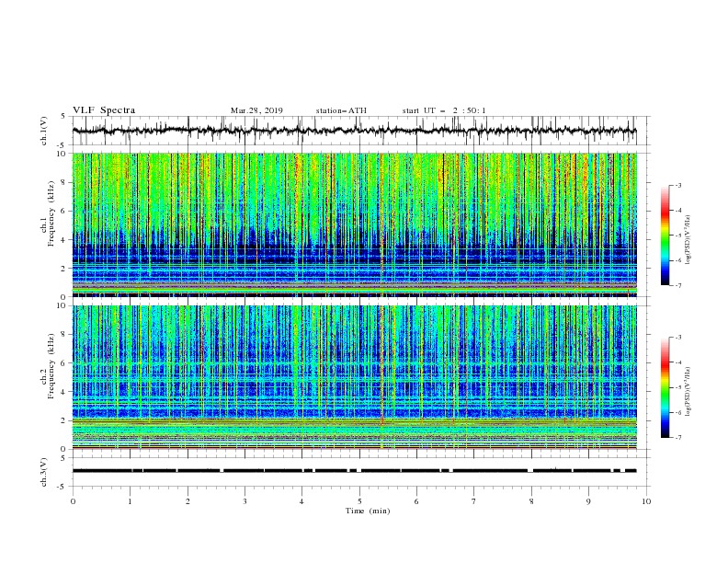Click the "4" tick on Time axis
The width and height of the screenshot is (728, 563).
pyautogui.click(x=302, y=501)
